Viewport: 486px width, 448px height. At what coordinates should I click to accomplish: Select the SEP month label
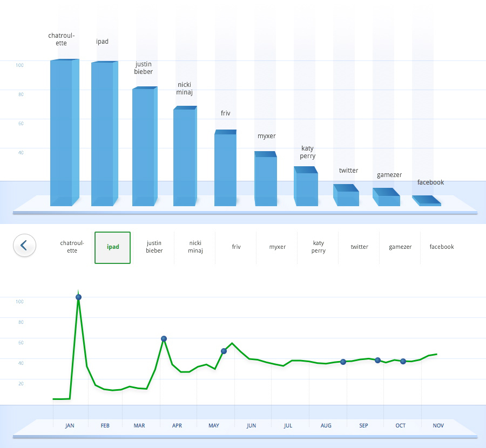363,425
